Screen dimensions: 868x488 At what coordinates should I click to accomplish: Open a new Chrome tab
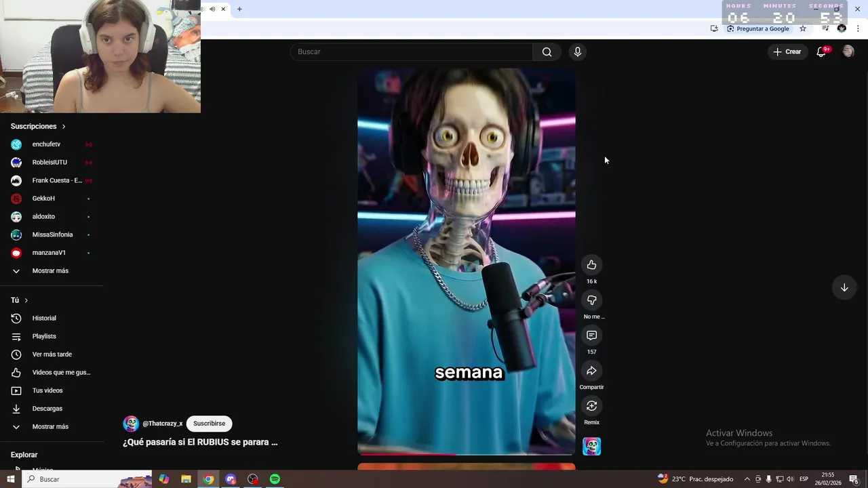239,9
